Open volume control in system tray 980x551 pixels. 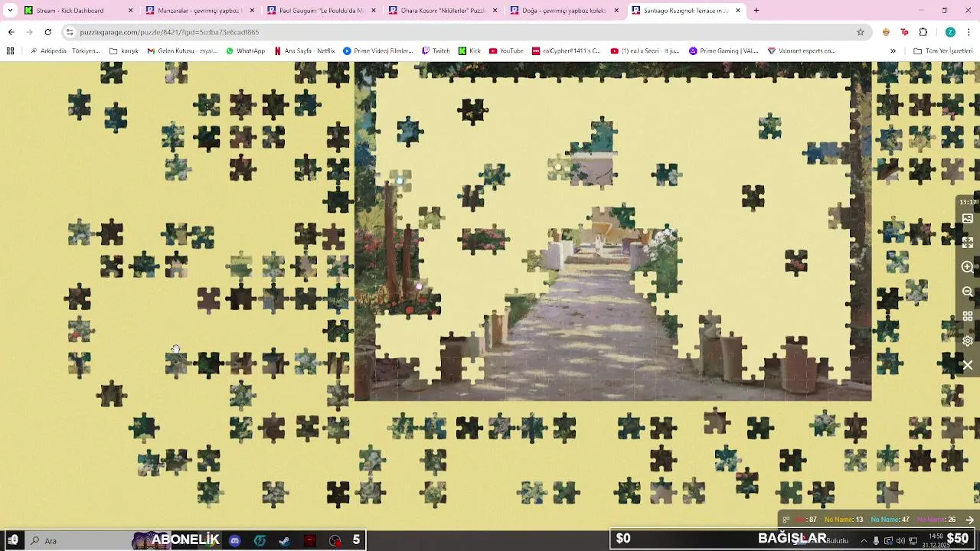pos(900,541)
